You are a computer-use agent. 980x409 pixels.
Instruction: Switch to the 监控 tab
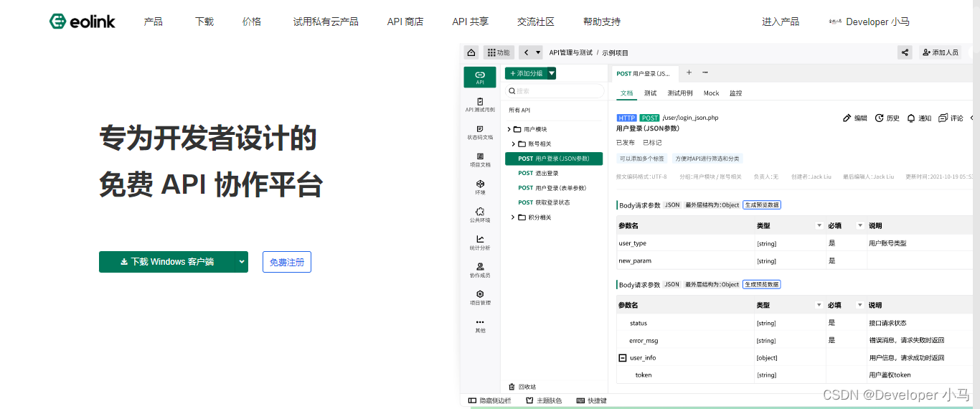tap(735, 93)
